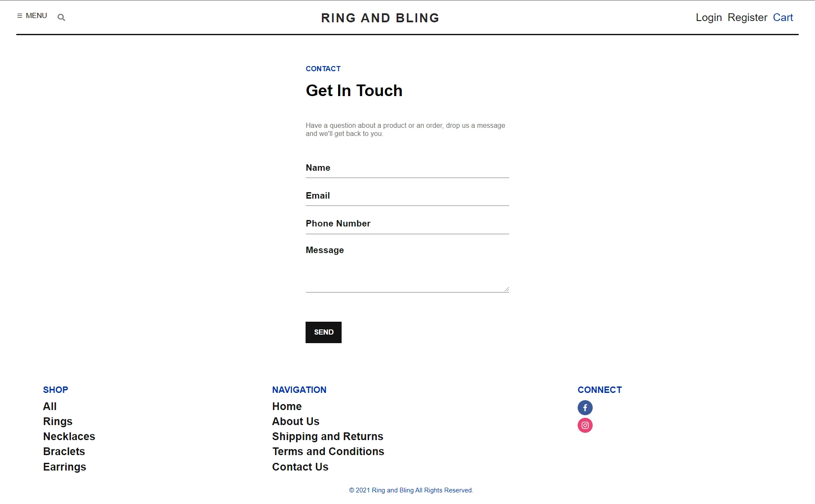Click the search magnifier icon
The image size is (815, 504).
click(x=61, y=18)
